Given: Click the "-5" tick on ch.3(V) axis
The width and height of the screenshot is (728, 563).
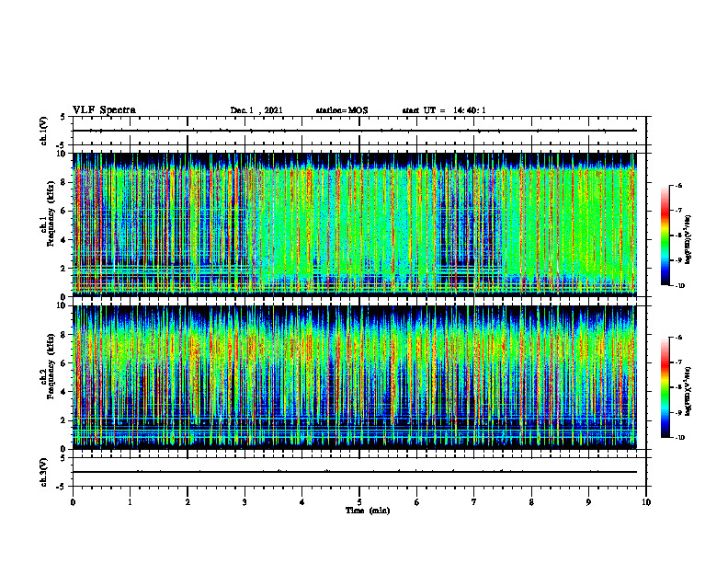Looking at the screenshot, I should tap(63, 487).
